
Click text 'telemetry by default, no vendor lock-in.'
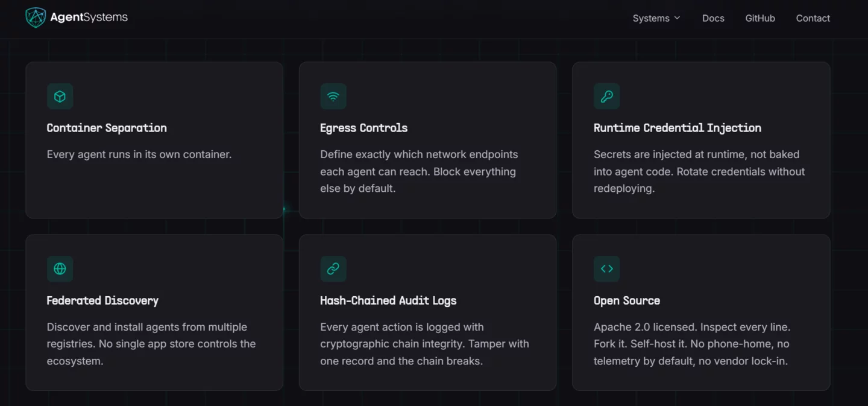(691, 361)
